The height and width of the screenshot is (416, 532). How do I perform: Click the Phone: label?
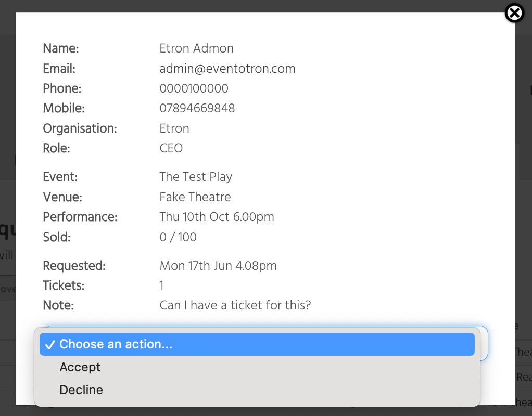(62, 88)
